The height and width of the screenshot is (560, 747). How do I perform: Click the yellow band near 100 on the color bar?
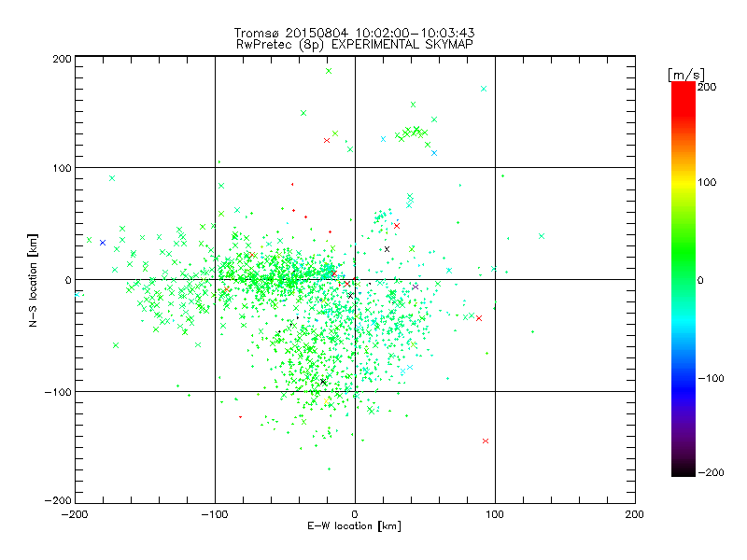tap(684, 182)
